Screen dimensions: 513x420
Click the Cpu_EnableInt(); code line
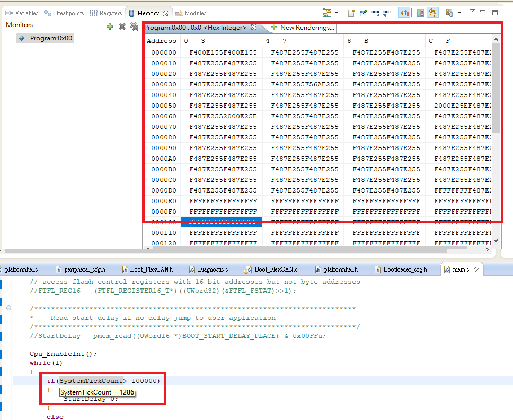63,354
